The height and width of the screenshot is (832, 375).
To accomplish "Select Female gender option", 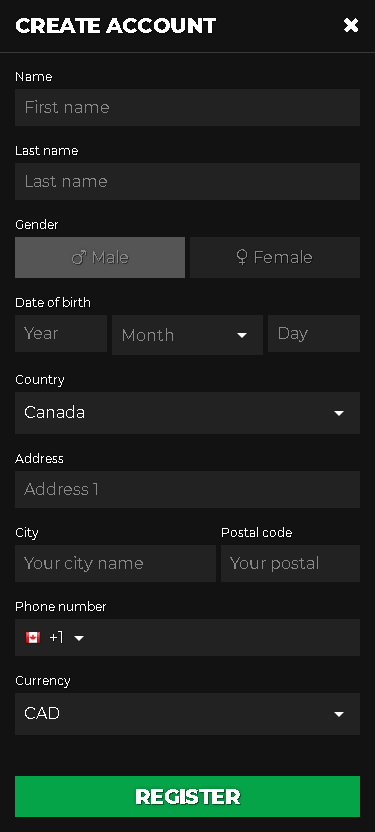I will [x=275, y=257].
